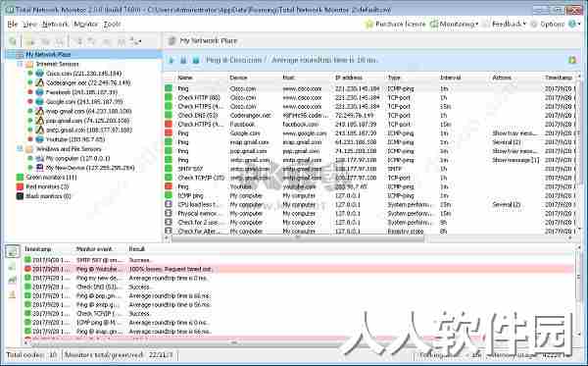Sort by Name column header

[x=185, y=78]
